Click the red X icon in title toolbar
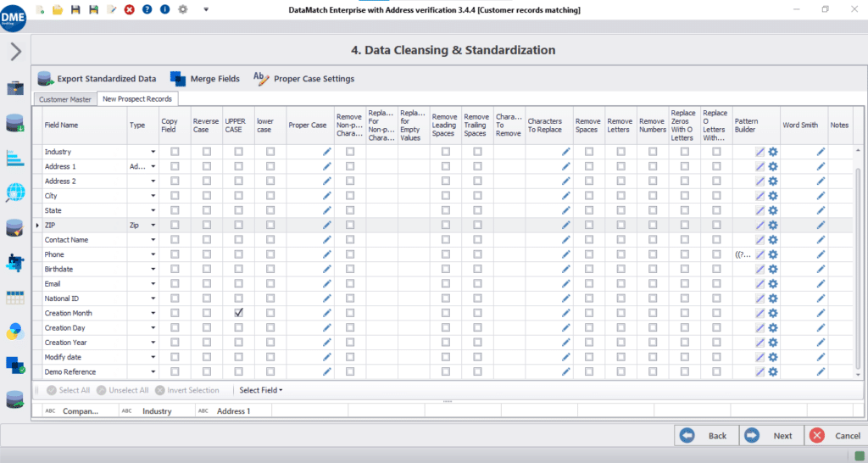Screen dimensions: 868x463 point(130,10)
